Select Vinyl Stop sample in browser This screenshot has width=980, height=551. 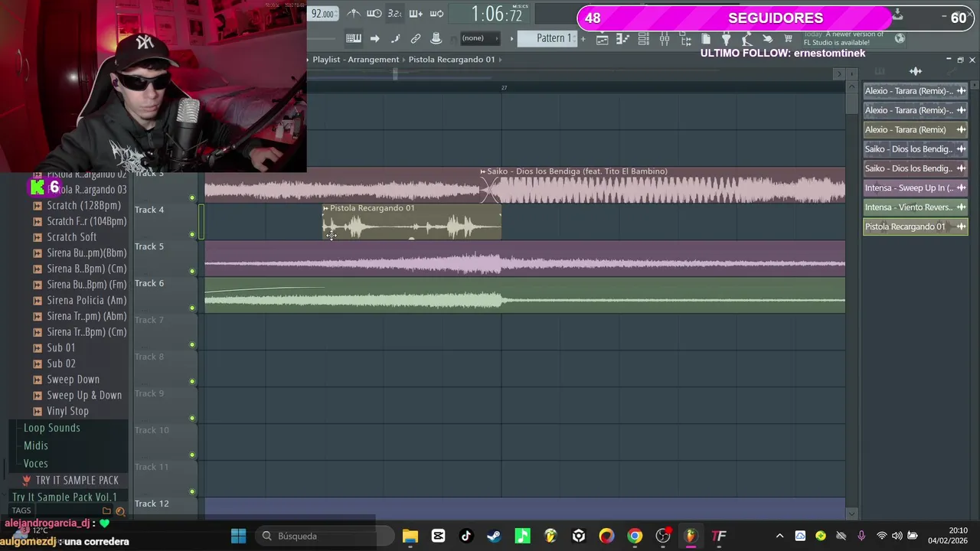[x=67, y=411]
